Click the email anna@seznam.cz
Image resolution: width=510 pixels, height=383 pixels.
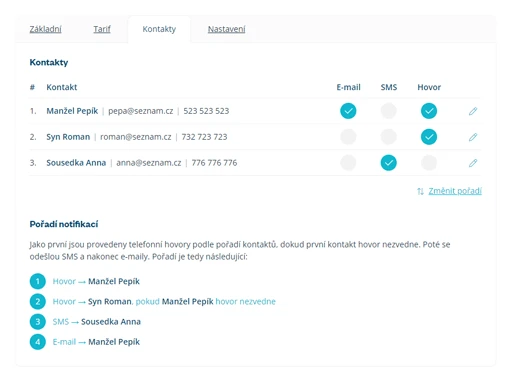[x=149, y=163]
